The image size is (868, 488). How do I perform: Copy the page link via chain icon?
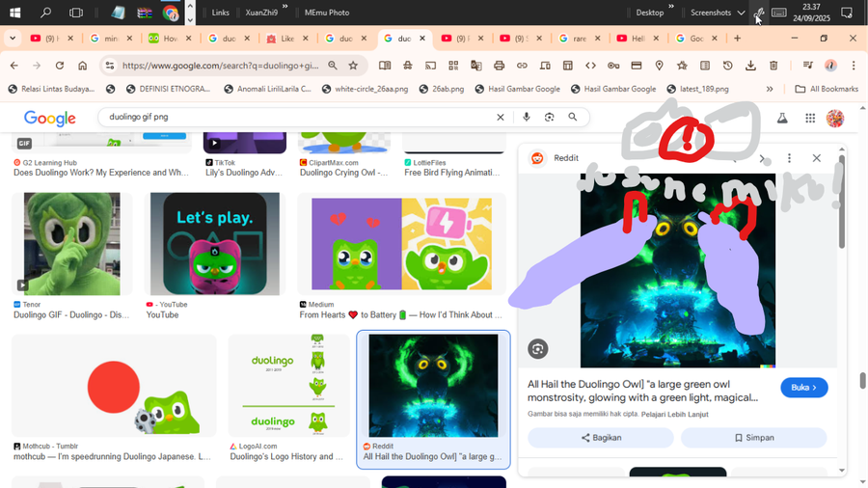pyautogui.click(x=522, y=66)
